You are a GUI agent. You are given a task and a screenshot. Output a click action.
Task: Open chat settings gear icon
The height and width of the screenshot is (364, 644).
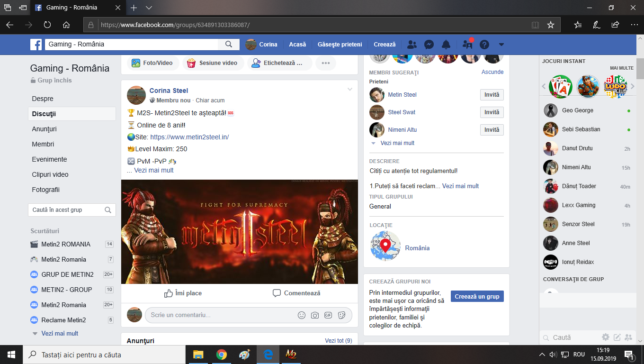click(606, 337)
